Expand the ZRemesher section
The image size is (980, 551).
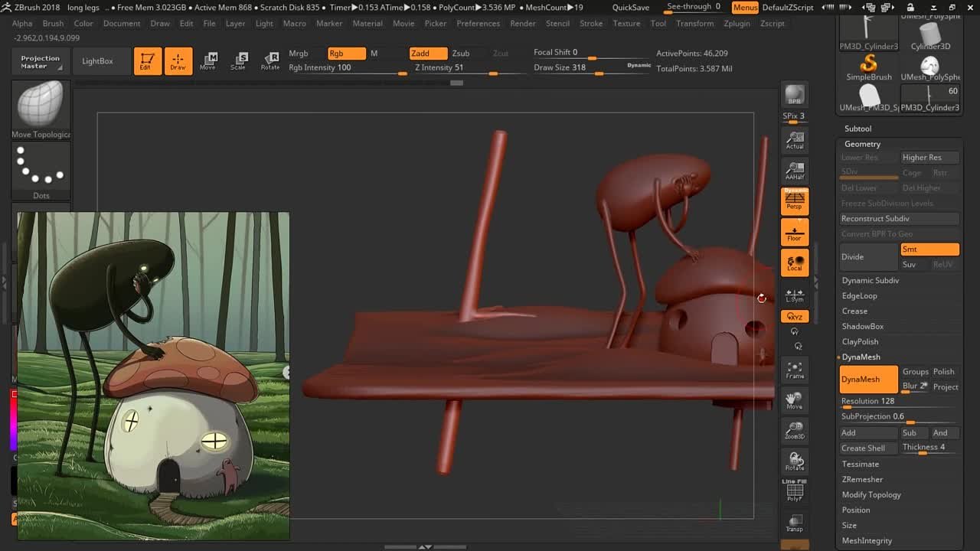(x=862, y=480)
